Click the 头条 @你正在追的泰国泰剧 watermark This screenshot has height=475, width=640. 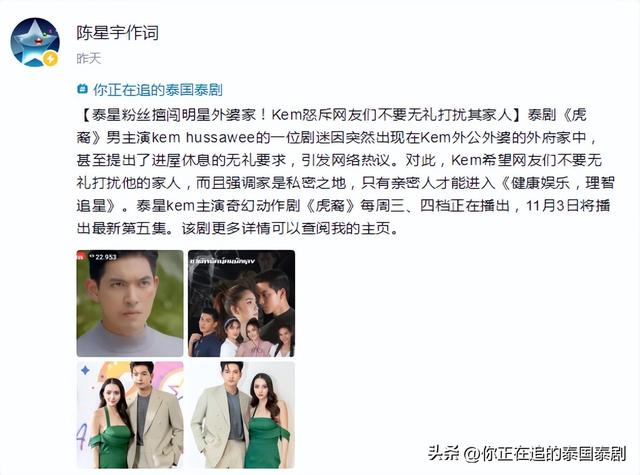527,453
